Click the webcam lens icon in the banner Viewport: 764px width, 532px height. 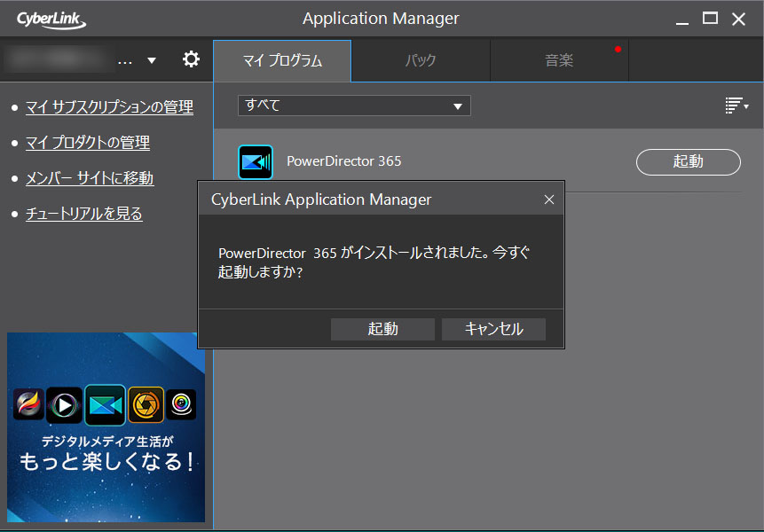click(x=181, y=404)
